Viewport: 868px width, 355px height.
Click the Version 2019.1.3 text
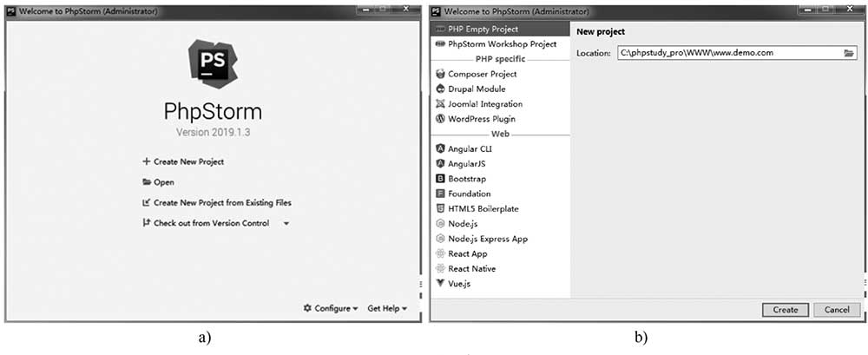click(213, 133)
